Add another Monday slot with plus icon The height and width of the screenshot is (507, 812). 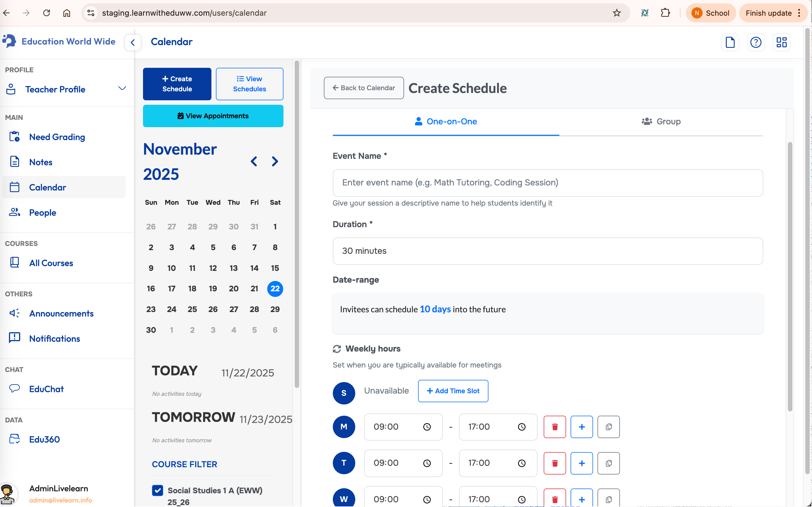coord(582,427)
